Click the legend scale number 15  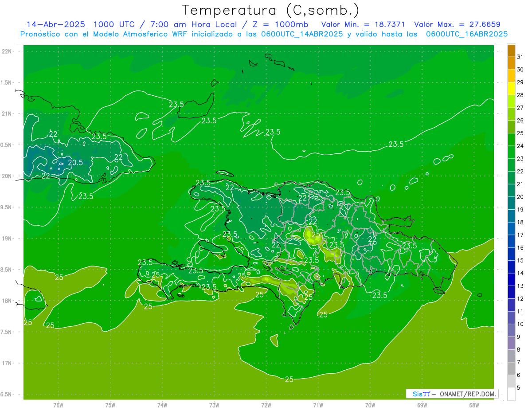(x=520, y=261)
